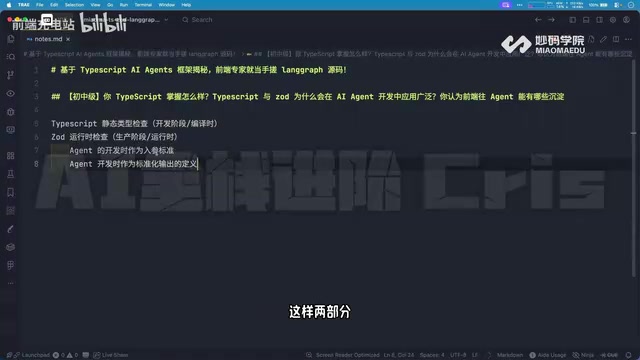Screen dimensions: 640x360
Task: Click the eye icon in activity bar
Action: [11, 93]
